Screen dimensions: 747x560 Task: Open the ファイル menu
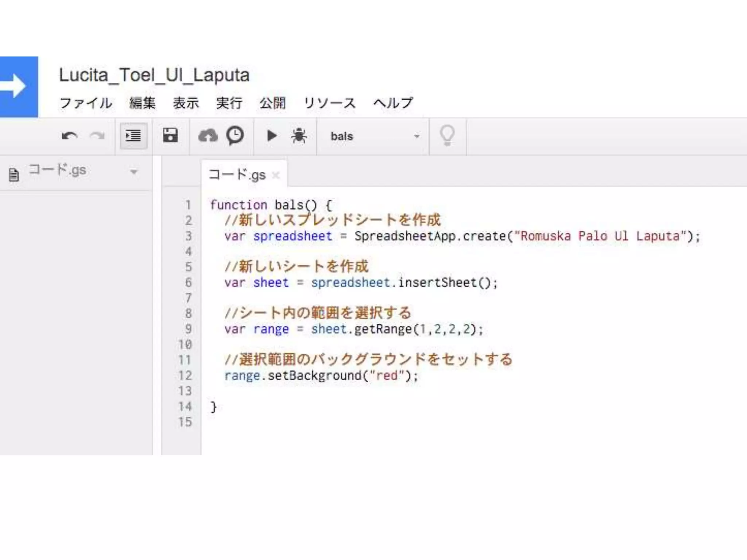coord(86,103)
